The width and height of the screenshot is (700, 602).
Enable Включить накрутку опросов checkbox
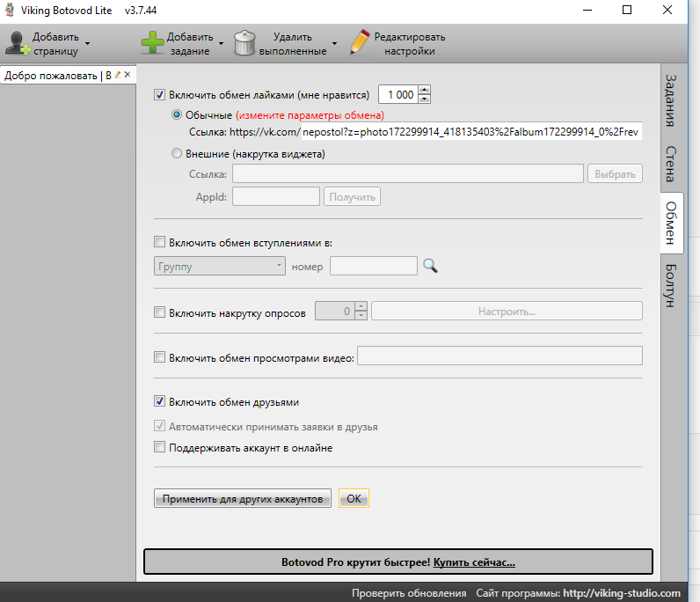coord(159,312)
